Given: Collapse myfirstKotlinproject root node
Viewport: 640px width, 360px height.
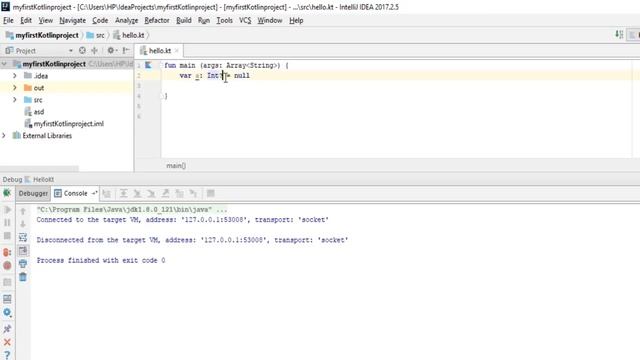Looking at the screenshot, I should pyautogui.click(x=4, y=64).
